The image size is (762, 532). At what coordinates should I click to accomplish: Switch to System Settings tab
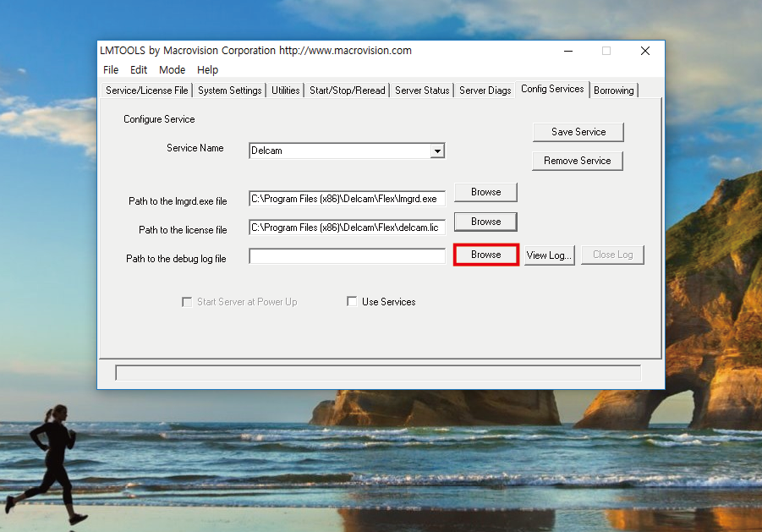(230, 90)
